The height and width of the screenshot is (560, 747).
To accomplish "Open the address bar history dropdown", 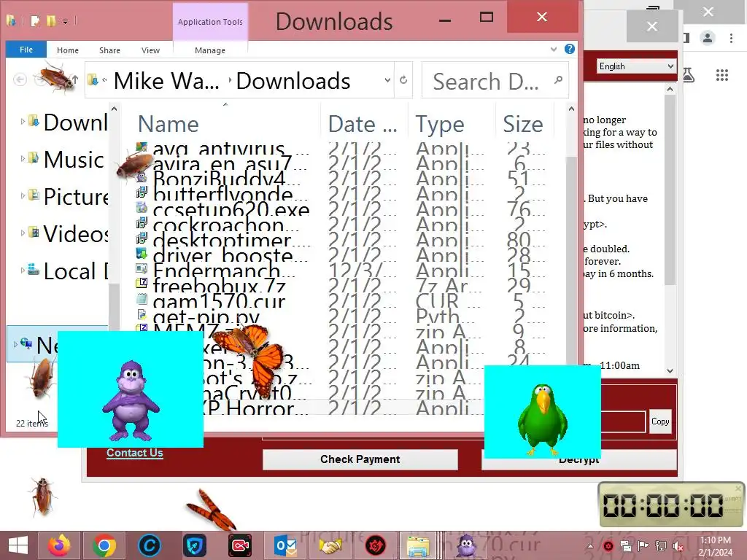I will (x=387, y=80).
